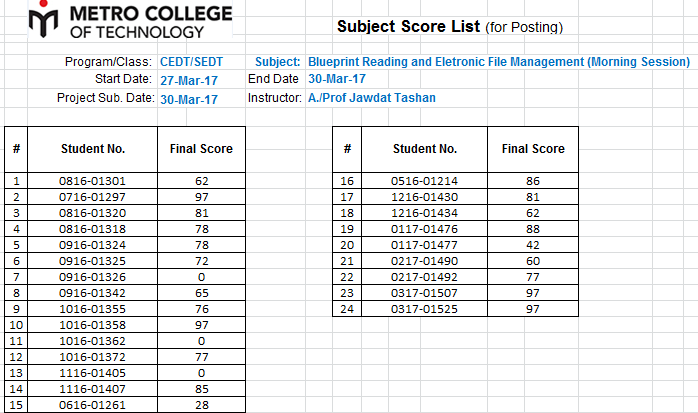Select the 'Program/Class:' label cell
Viewport: 698px width, 413px height.
(x=108, y=61)
